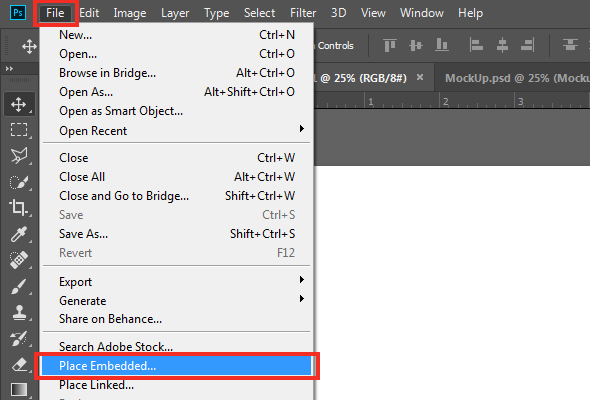Select the Spot Healing Brush tool
Image resolution: width=590 pixels, height=400 pixels.
coord(19,260)
